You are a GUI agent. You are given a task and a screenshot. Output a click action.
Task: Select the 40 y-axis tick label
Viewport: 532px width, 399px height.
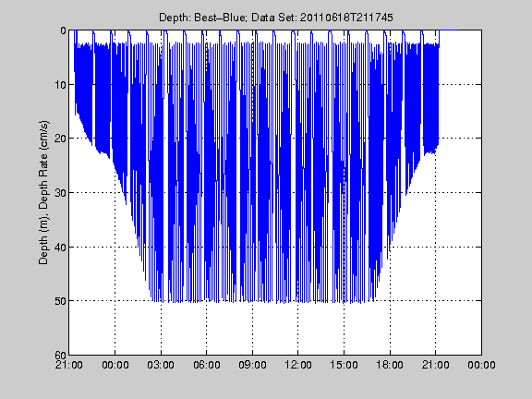[60, 247]
